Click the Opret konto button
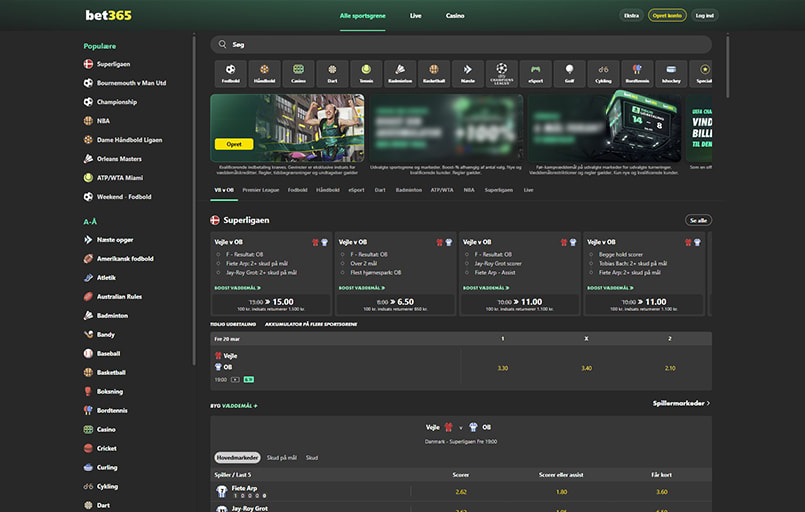Screen dimensions: 805x512 click(x=667, y=15)
